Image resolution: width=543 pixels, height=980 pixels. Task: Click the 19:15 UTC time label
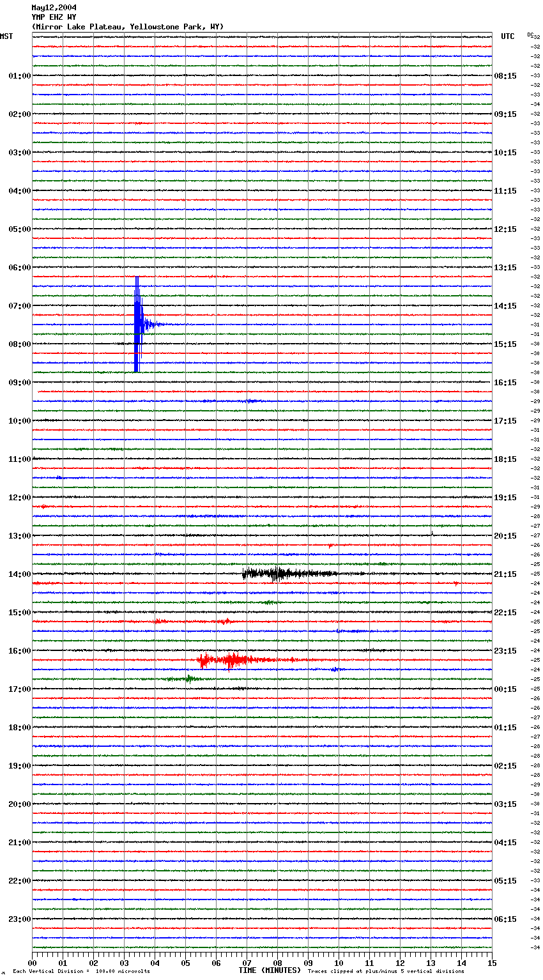coord(505,498)
